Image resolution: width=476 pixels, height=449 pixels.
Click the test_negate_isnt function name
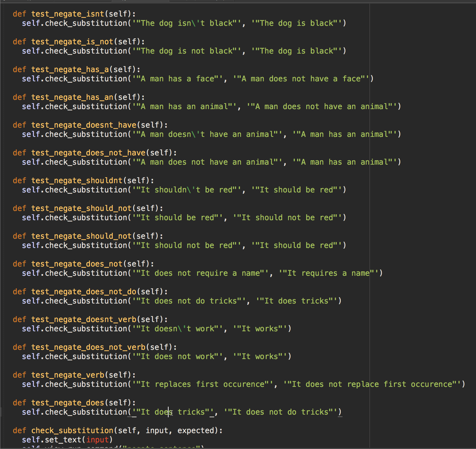click(68, 14)
